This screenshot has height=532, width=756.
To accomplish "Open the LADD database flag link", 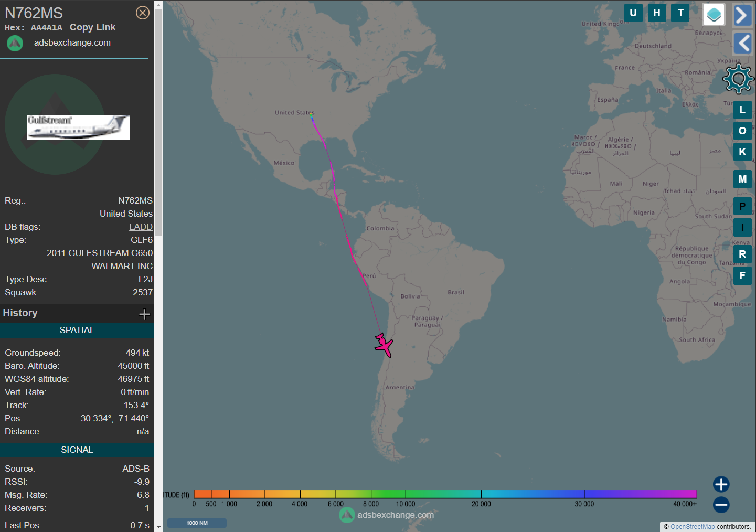I will tap(141, 227).
